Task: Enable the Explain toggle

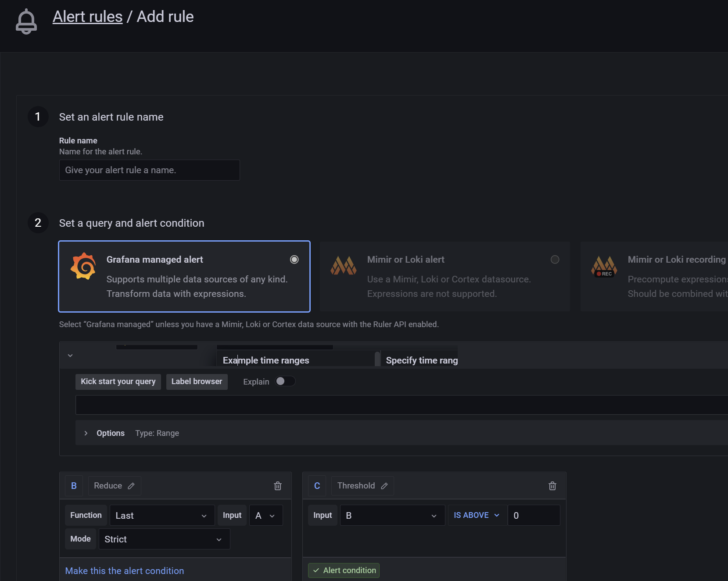Action: [x=285, y=381]
